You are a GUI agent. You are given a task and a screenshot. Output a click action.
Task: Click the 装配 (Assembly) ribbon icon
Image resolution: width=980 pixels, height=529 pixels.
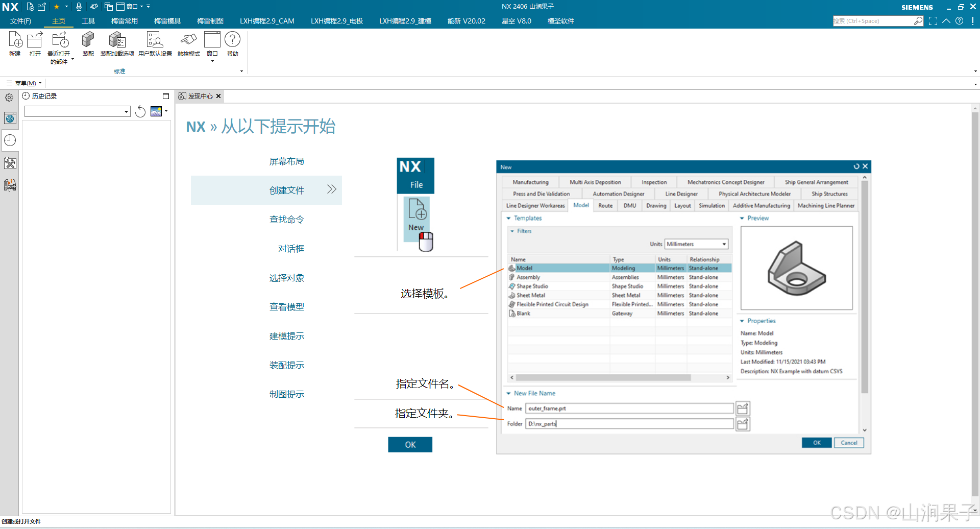88,43
